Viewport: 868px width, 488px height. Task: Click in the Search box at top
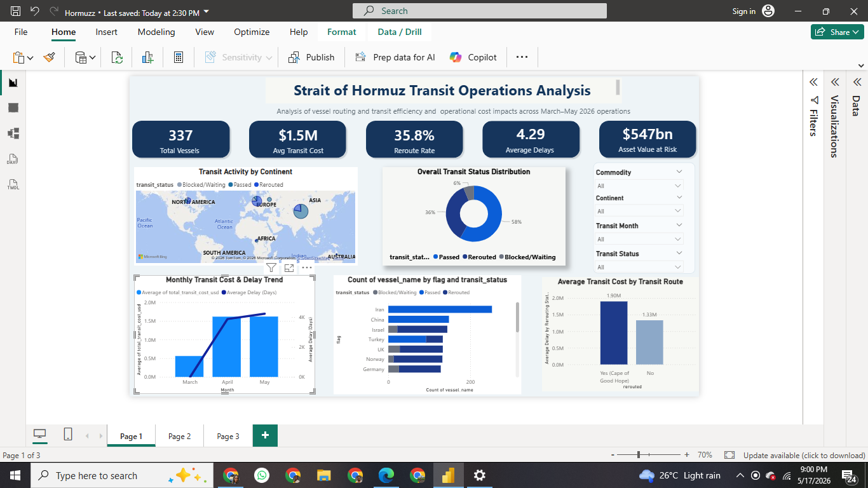[x=480, y=11]
